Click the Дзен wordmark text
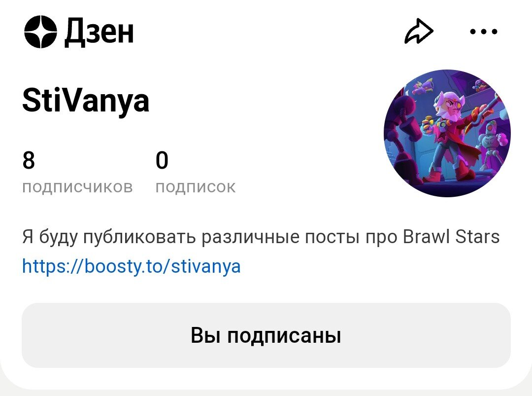Viewport: 532px width, 396px height. [99, 32]
